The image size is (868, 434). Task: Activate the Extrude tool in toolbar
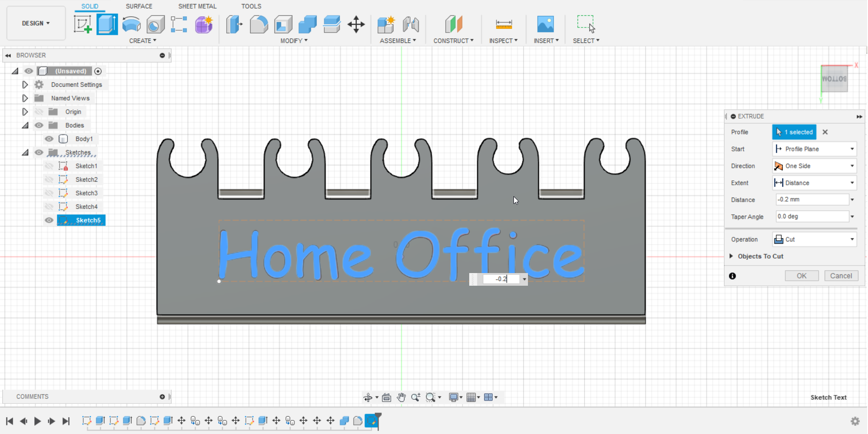(107, 24)
